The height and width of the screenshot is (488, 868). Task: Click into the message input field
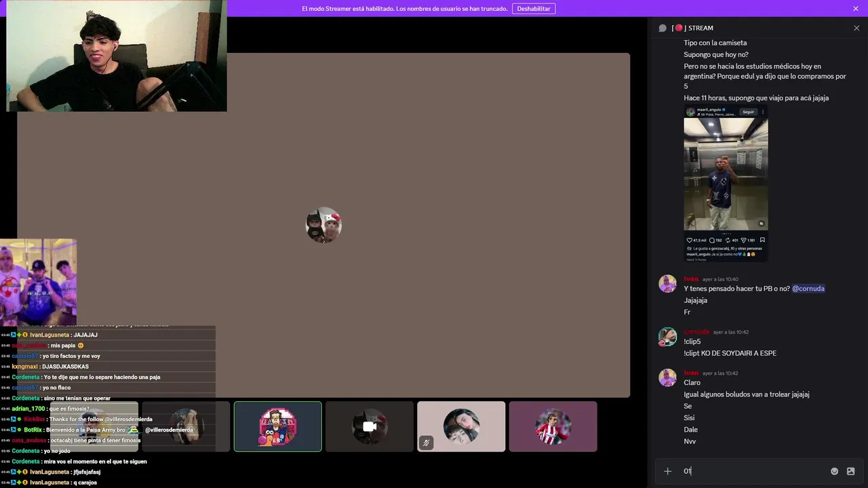pyautogui.click(x=753, y=471)
